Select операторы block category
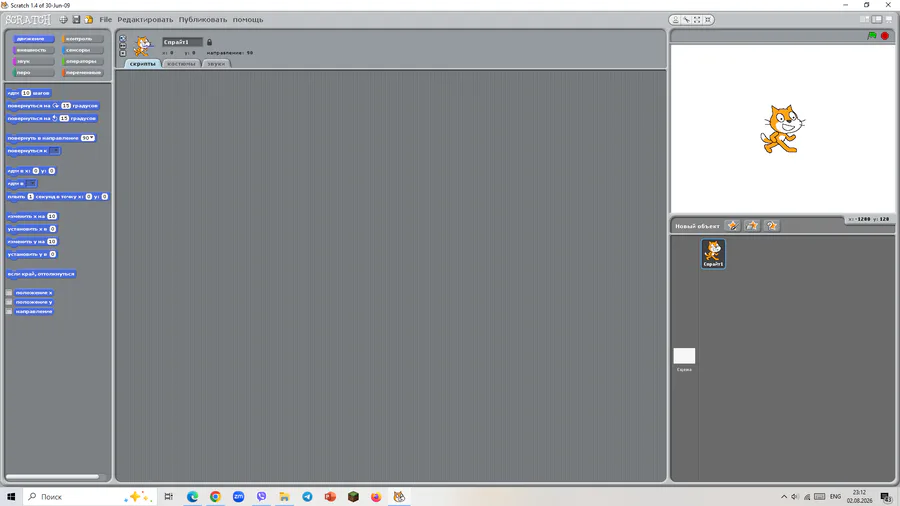900x506 pixels. pyautogui.click(x=83, y=61)
